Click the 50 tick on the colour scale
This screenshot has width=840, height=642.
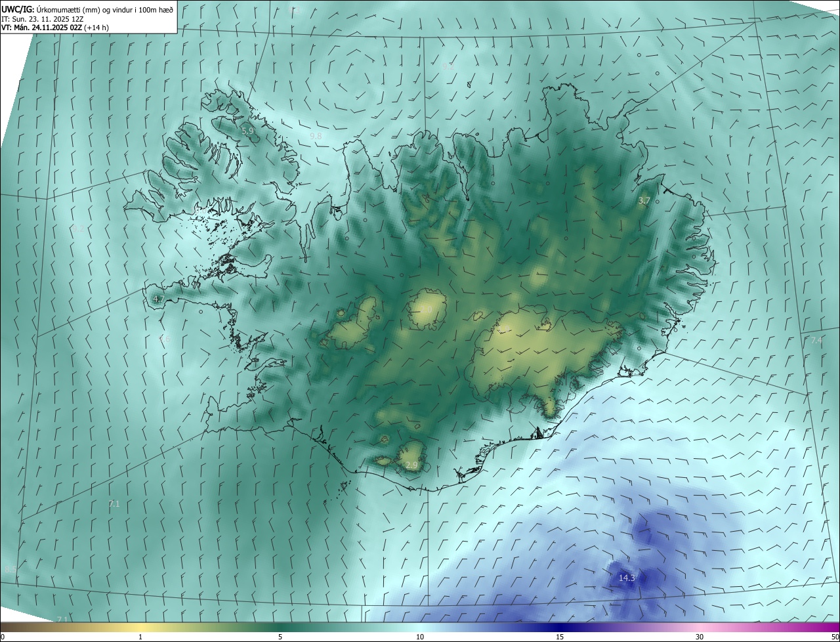tap(835, 637)
